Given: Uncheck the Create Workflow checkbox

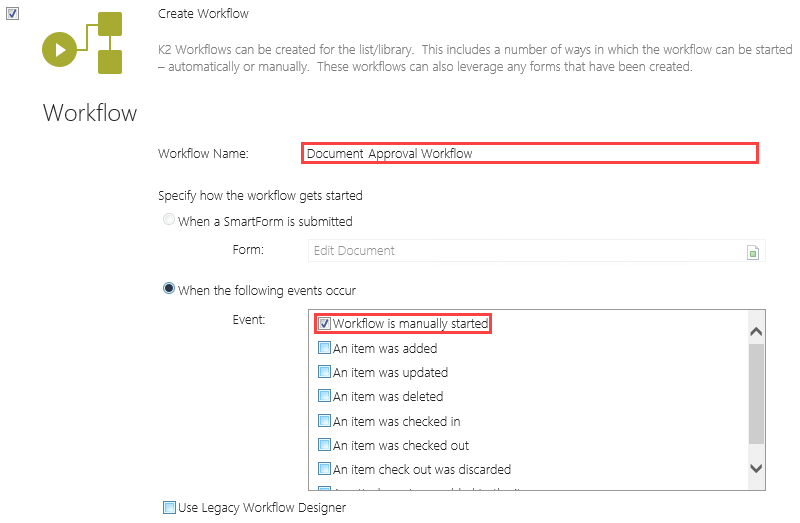Looking at the screenshot, I should point(13,14).
